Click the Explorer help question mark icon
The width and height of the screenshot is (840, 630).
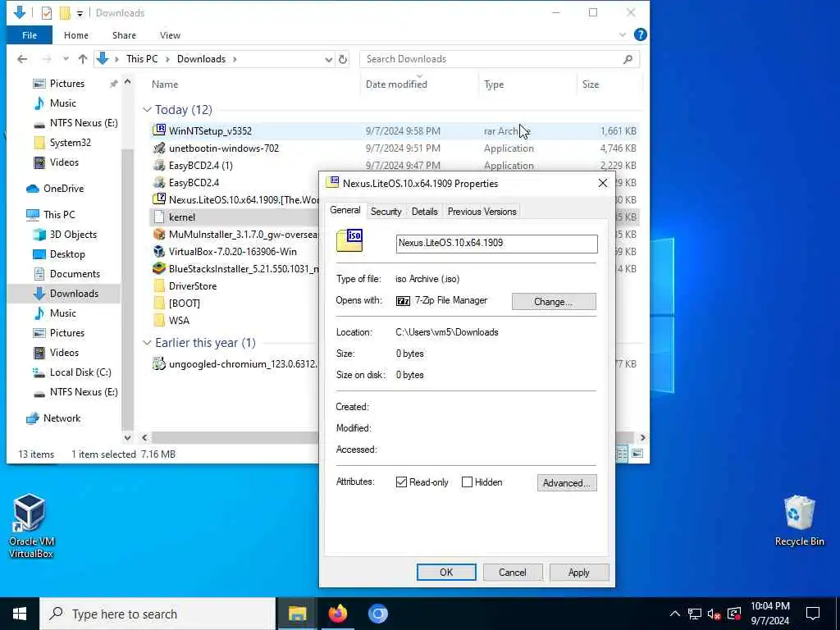(x=640, y=34)
